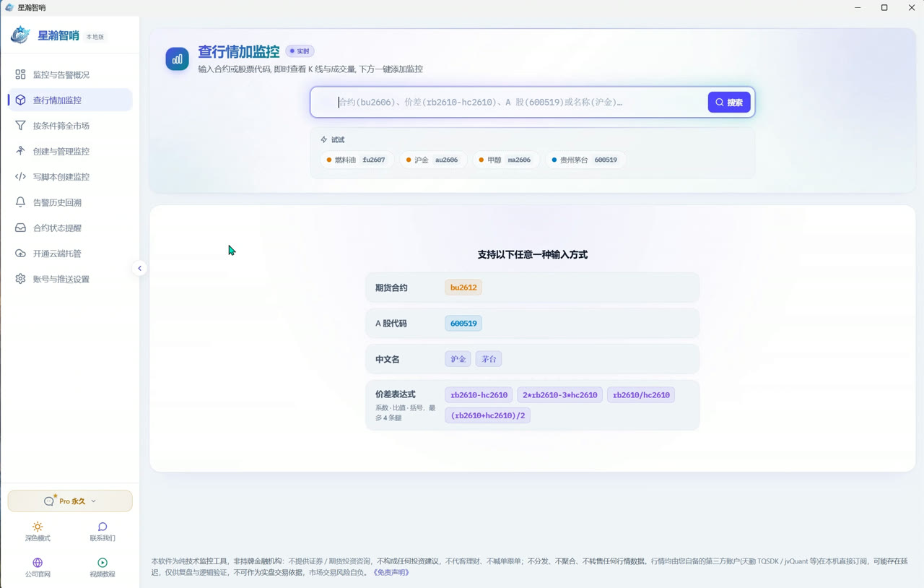The image size is (924, 588).
Task: Click the 创建与管理监控 icon
Action: 20,151
